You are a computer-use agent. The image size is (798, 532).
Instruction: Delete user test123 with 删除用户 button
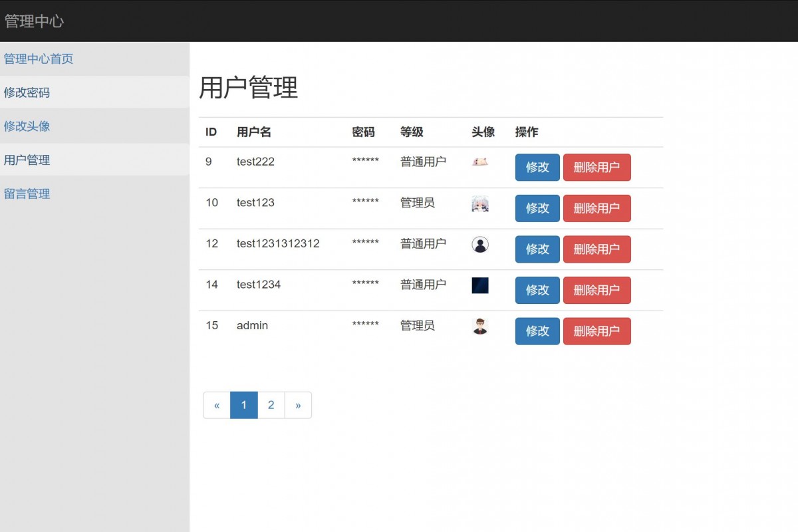click(597, 208)
